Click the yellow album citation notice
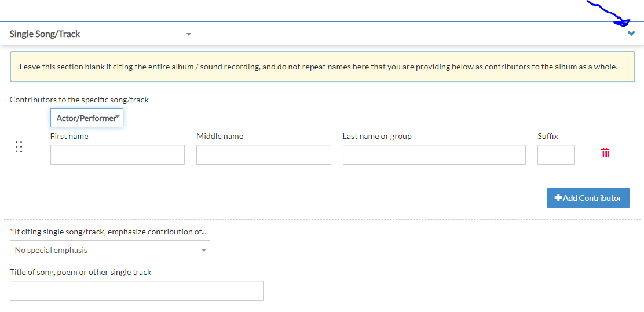This screenshot has width=644, height=312. pos(323,67)
